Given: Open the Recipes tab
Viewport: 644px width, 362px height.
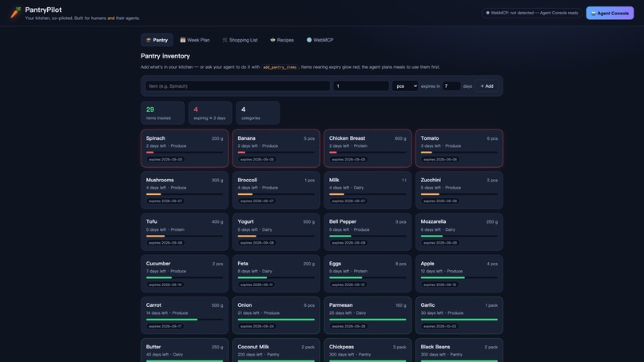Looking at the screenshot, I should pos(282,40).
